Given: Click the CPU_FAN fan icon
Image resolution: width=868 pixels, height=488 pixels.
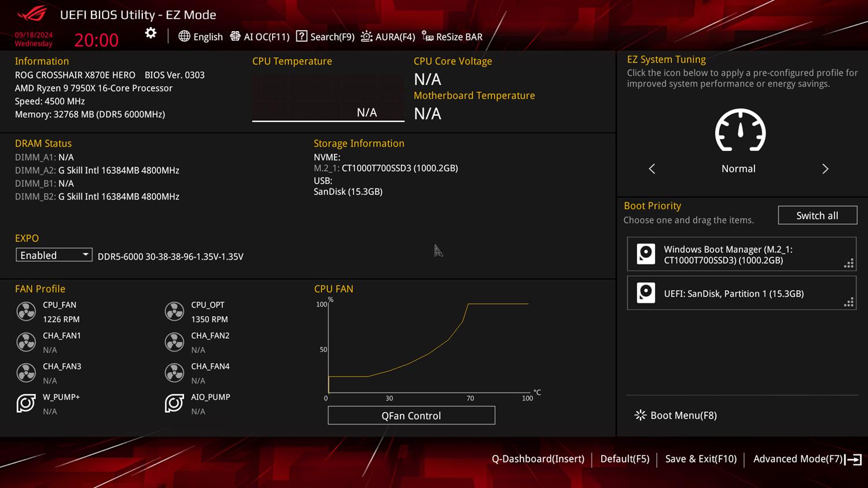Looking at the screenshot, I should [26, 312].
